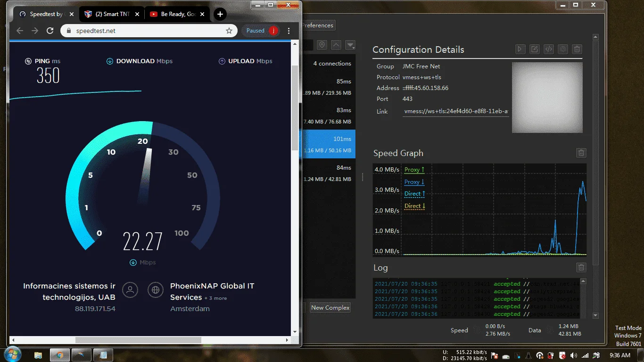Click the '+ 3 more' servers link
Viewport: 644px width, 362px height.
click(x=215, y=298)
